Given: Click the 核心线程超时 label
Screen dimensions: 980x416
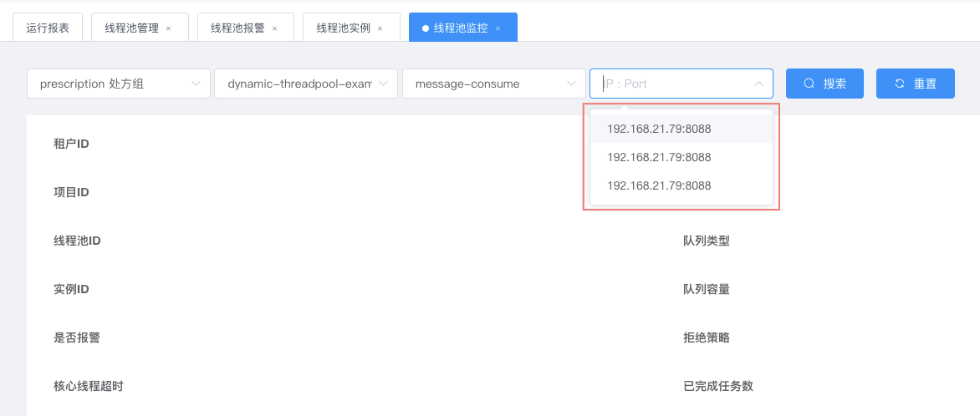Looking at the screenshot, I should [x=89, y=386].
